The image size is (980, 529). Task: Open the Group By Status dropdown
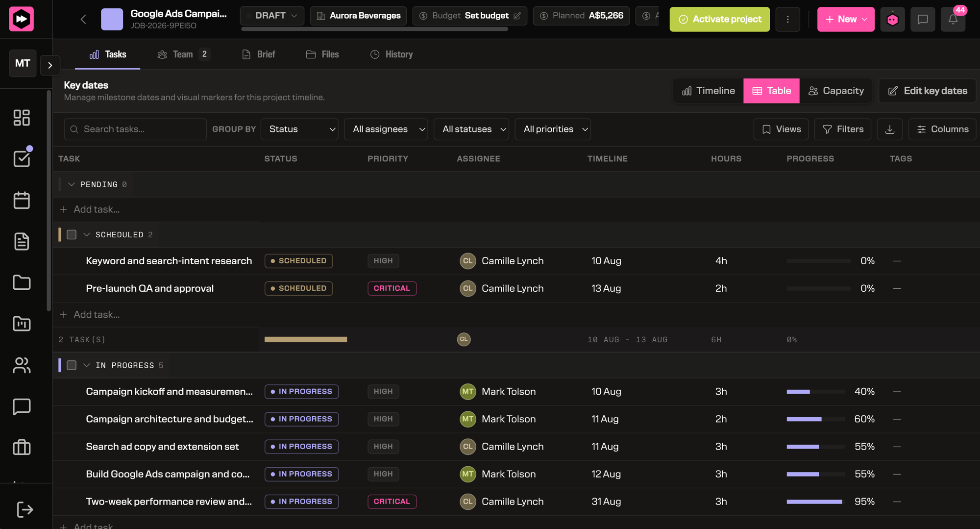299,129
